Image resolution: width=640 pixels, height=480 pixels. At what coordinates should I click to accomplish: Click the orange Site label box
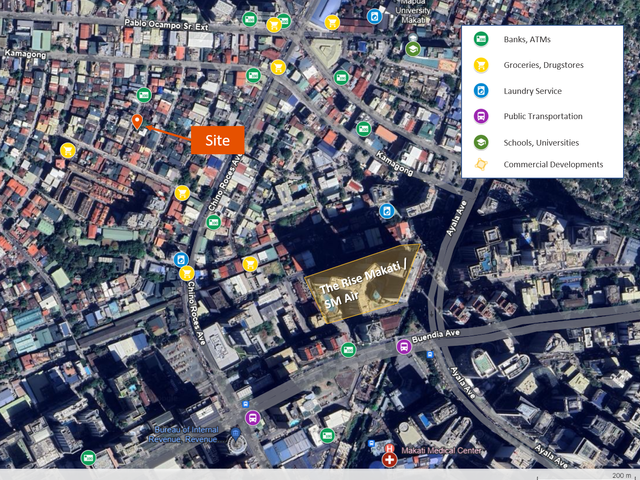(218, 140)
